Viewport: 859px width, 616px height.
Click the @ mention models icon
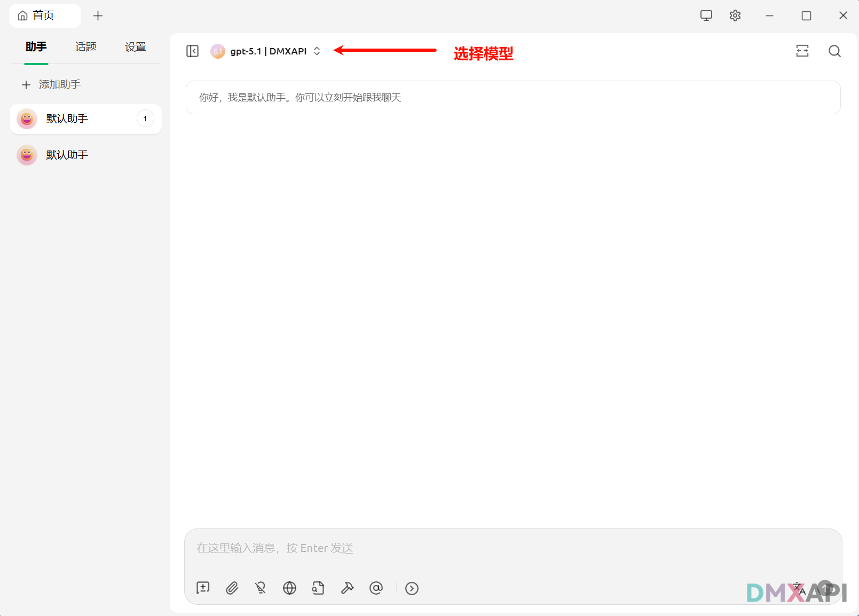click(376, 588)
